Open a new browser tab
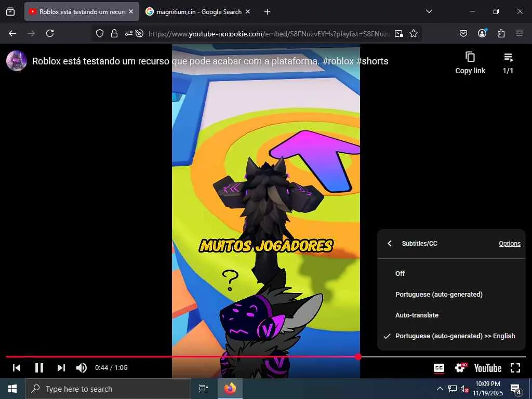 pos(268,12)
